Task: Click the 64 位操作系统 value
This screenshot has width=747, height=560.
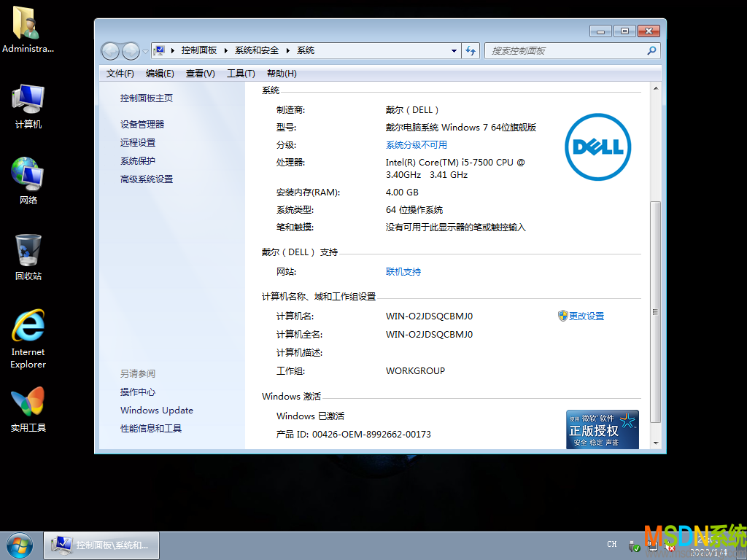Action: 414,209
